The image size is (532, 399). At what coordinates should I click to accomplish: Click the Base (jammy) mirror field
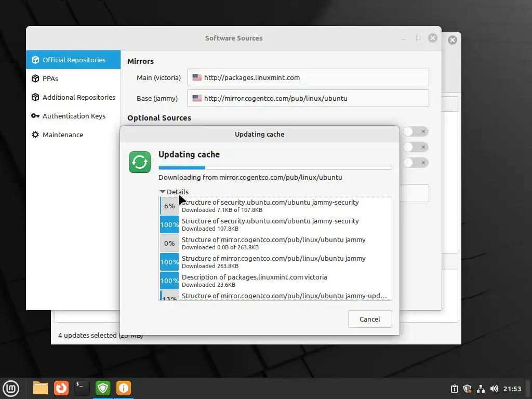click(x=308, y=98)
